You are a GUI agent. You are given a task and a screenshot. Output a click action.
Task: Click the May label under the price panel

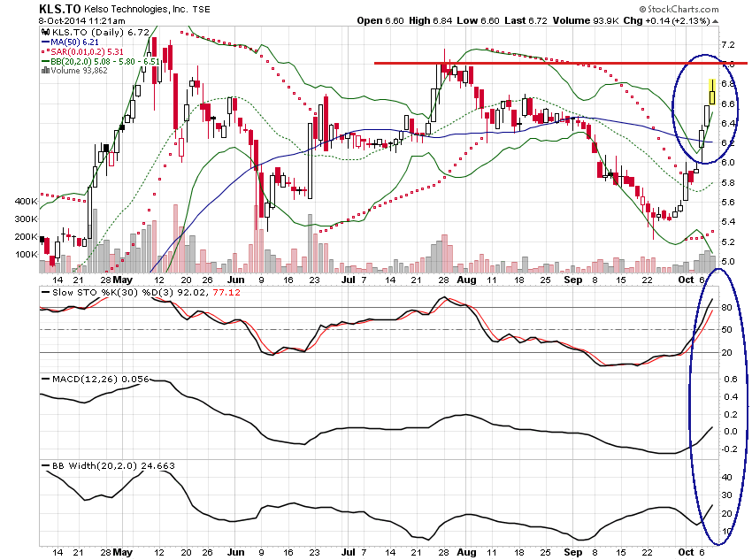coord(122,280)
